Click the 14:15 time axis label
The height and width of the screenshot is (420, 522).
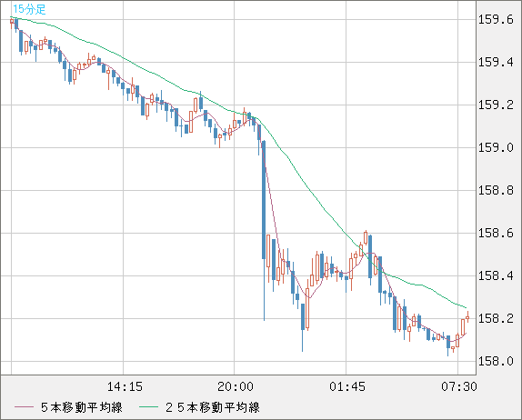(125, 386)
